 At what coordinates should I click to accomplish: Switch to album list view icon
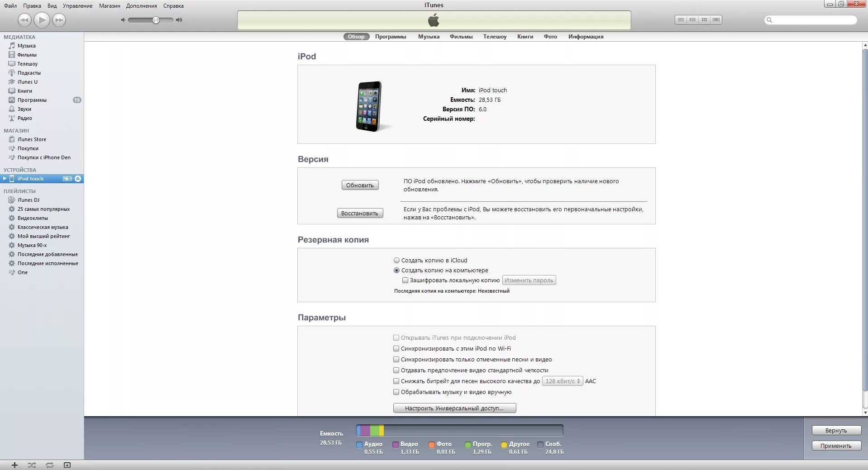(x=692, y=20)
